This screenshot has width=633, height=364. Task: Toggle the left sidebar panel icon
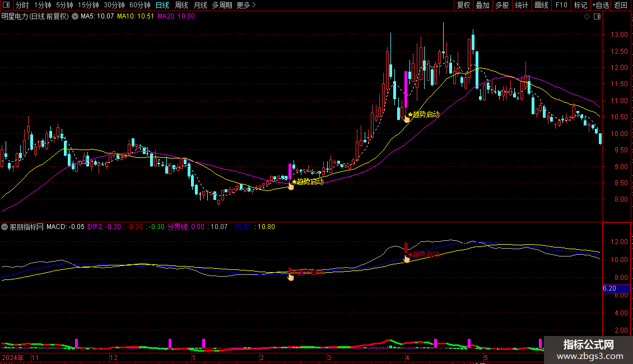(6, 5)
